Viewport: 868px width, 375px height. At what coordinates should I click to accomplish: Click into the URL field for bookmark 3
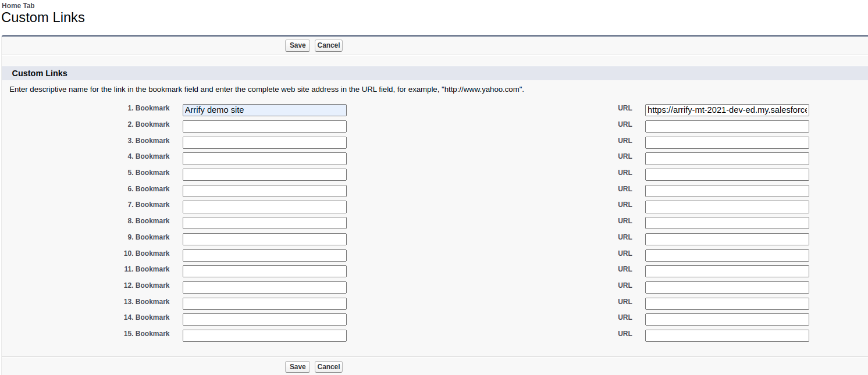pos(727,142)
